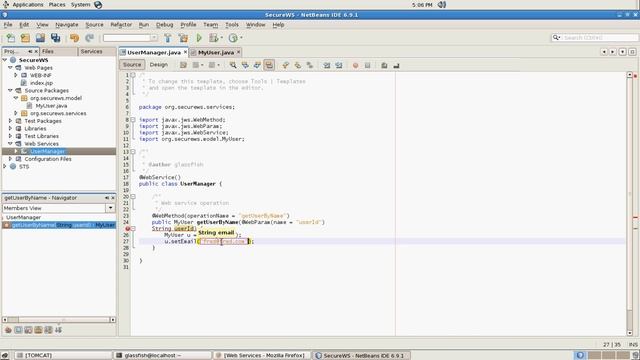This screenshot has height=360, width=640.
Task: Open the File menu
Action: tap(8, 25)
